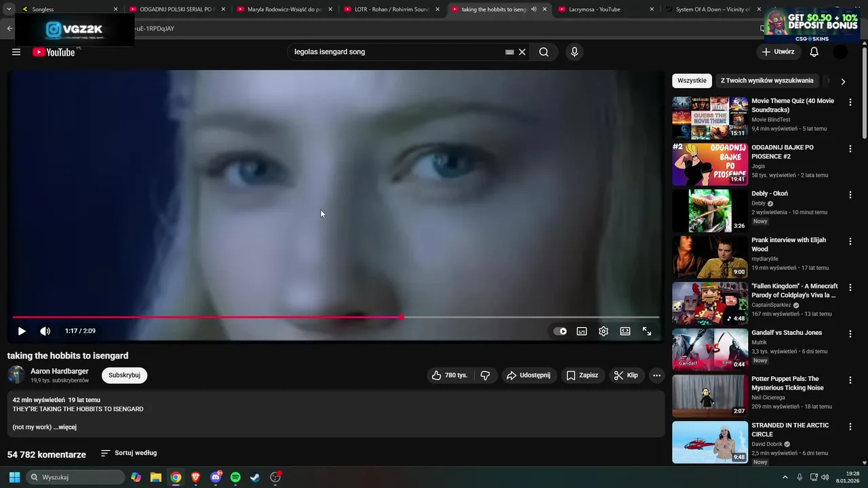Show hidden tray icons chevron

(785, 477)
